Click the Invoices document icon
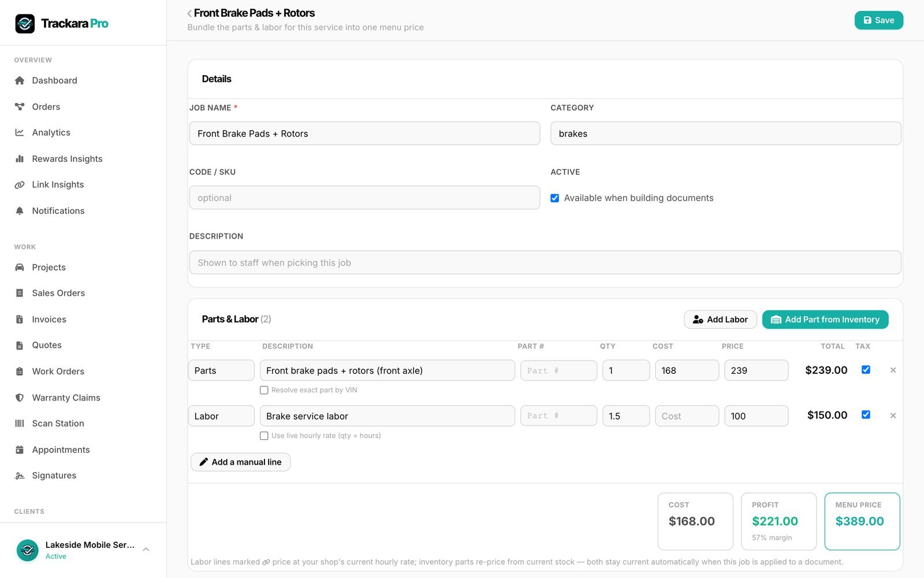Screen dimensions: 924x578 (20, 319)
